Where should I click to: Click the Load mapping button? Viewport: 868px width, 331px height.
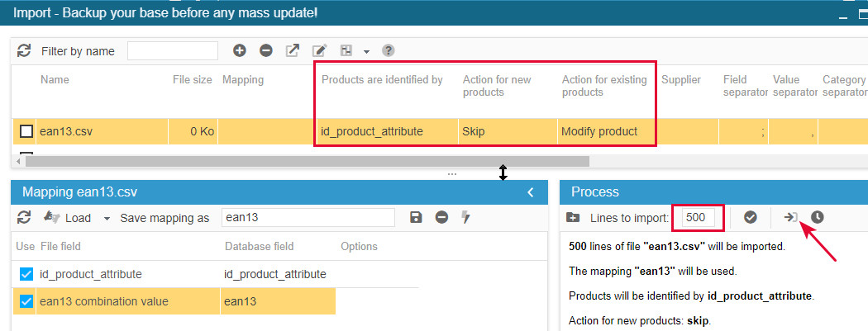(69, 218)
